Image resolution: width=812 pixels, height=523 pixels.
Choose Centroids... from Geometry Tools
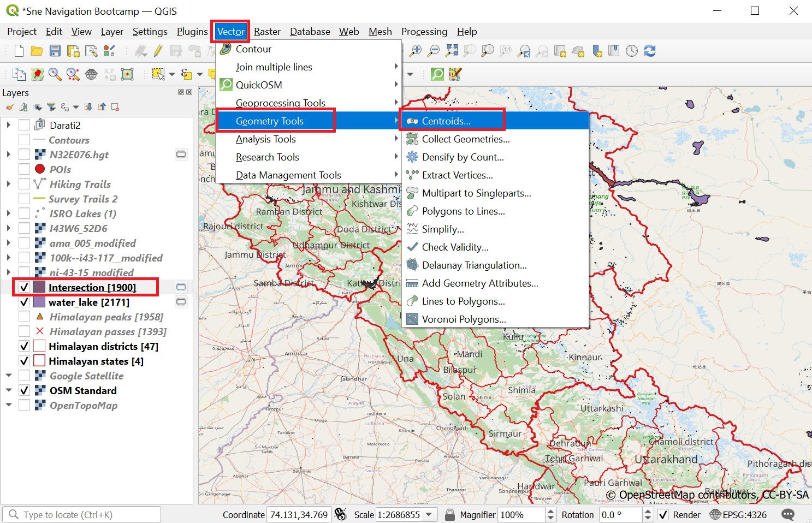pos(496,121)
